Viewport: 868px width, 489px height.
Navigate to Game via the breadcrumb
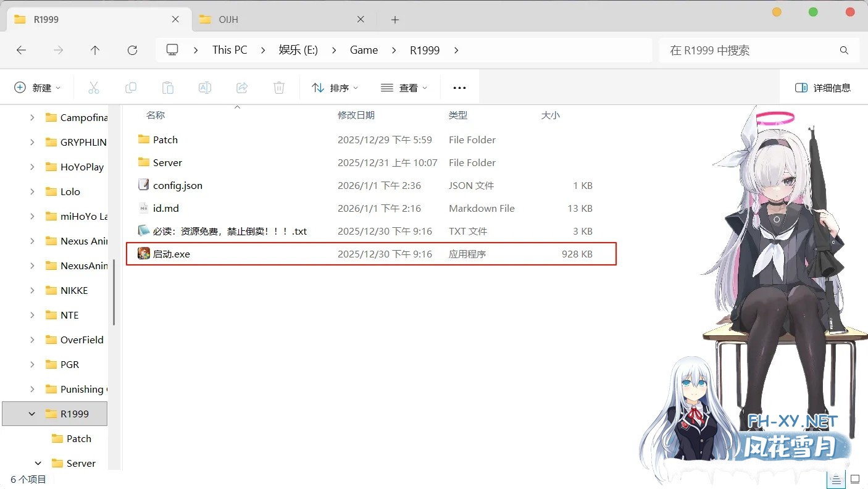[364, 50]
